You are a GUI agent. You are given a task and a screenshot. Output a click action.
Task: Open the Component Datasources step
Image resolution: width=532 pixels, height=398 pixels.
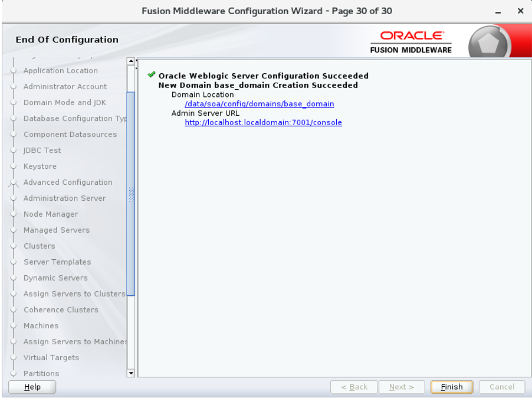[x=70, y=135]
